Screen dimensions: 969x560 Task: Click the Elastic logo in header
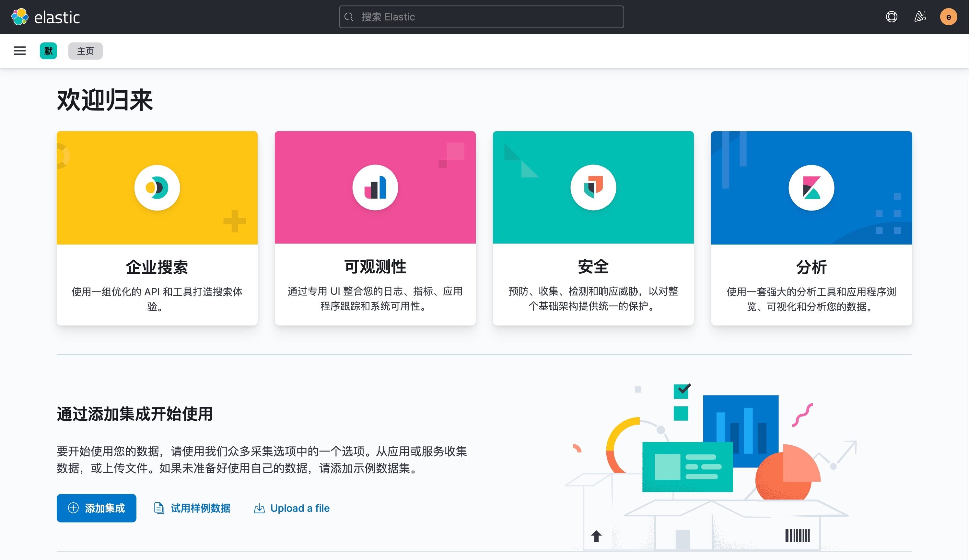pos(46,17)
